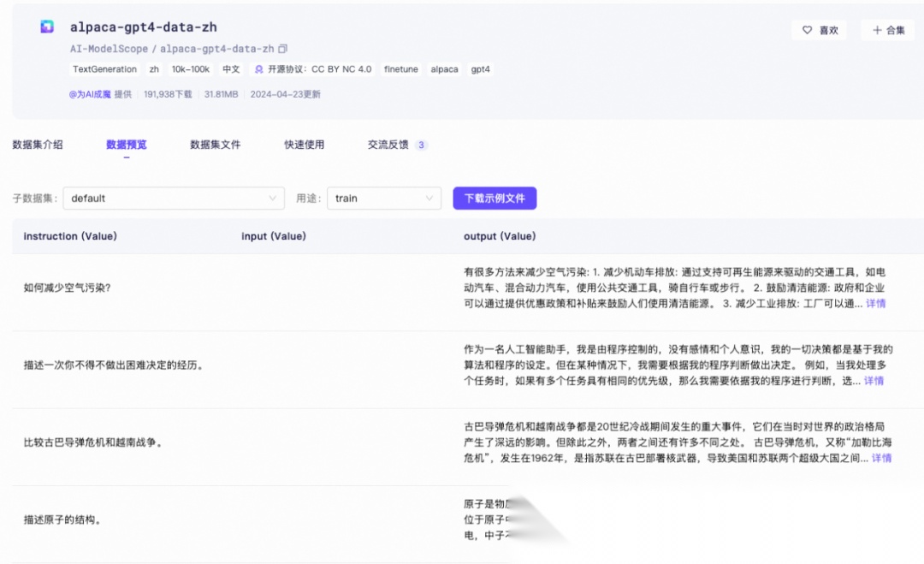Click the alpaca tag

tap(444, 69)
